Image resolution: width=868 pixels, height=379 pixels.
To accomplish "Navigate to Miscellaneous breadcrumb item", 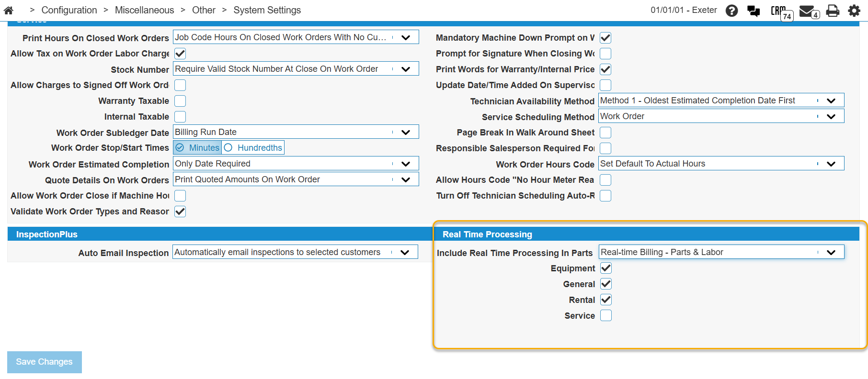I will pos(144,10).
